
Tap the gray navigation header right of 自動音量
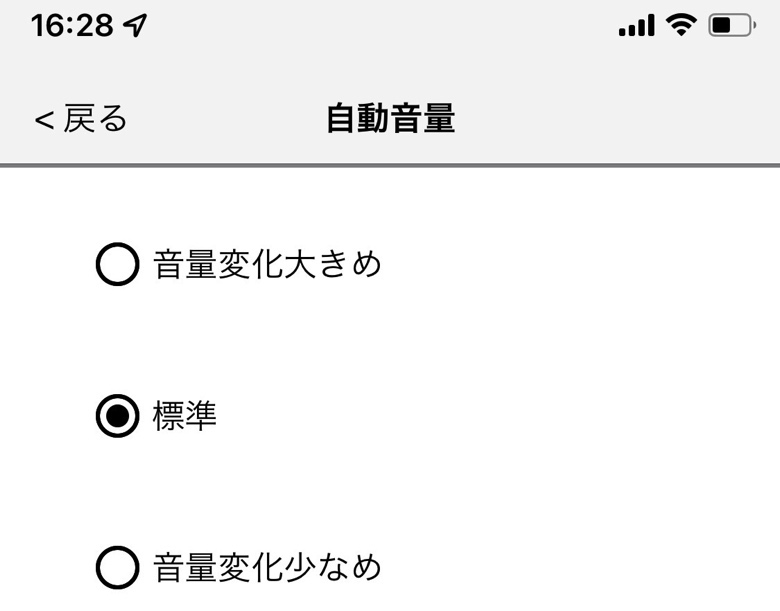(x=620, y=120)
